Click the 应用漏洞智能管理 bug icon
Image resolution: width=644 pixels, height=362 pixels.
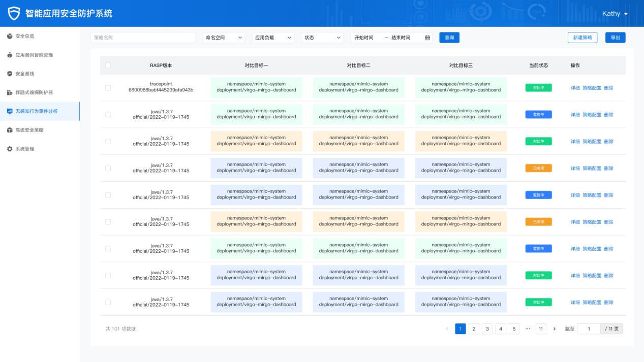pos(10,55)
